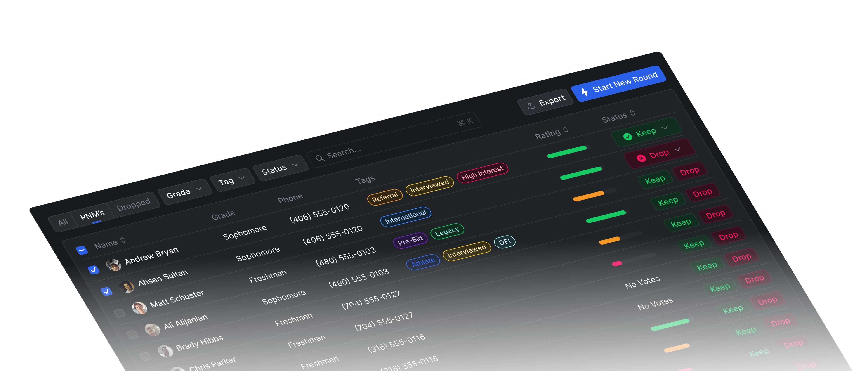Sort by Status column sort arrows
This screenshot has width=868, height=371.
click(x=632, y=113)
